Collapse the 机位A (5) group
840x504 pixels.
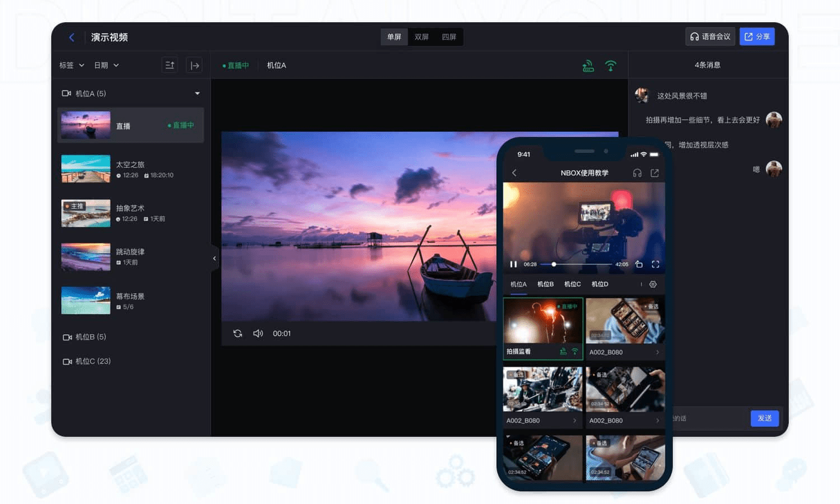click(x=197, y=94)
